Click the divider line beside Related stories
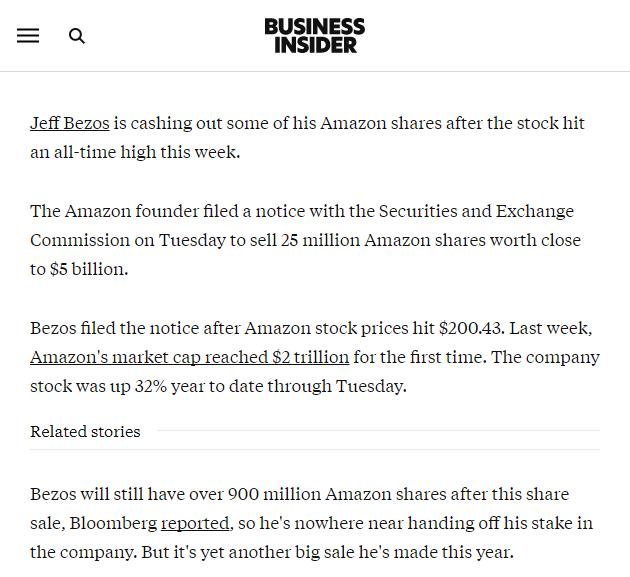The image size is (630, 577). tap(378, 430)
